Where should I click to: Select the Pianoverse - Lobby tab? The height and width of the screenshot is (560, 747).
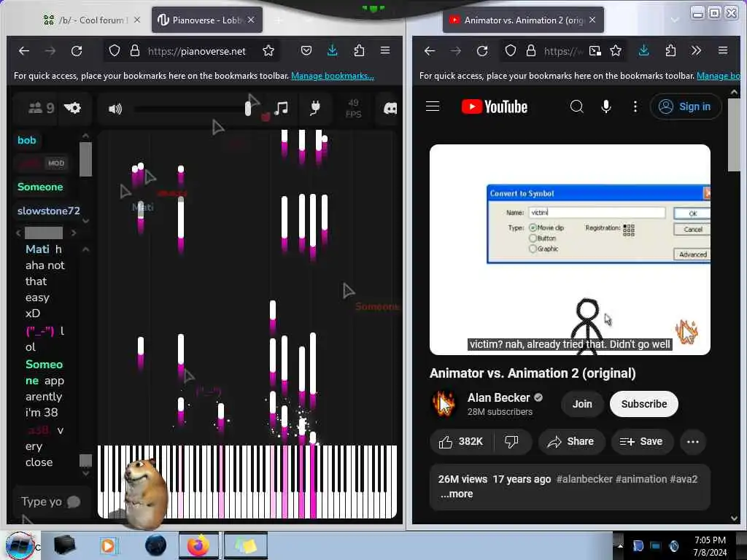[x=207, y=20]
